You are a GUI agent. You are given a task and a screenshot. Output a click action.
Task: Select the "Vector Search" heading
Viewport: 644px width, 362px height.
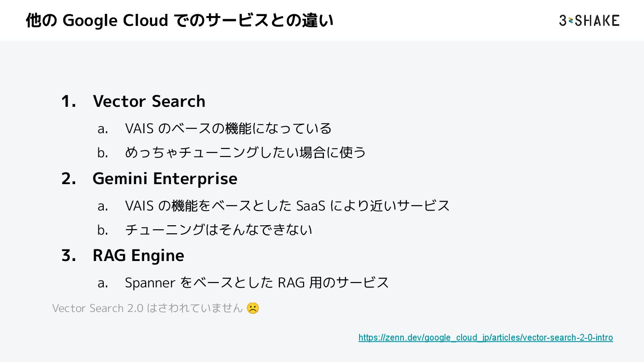(x=149, y=101)
